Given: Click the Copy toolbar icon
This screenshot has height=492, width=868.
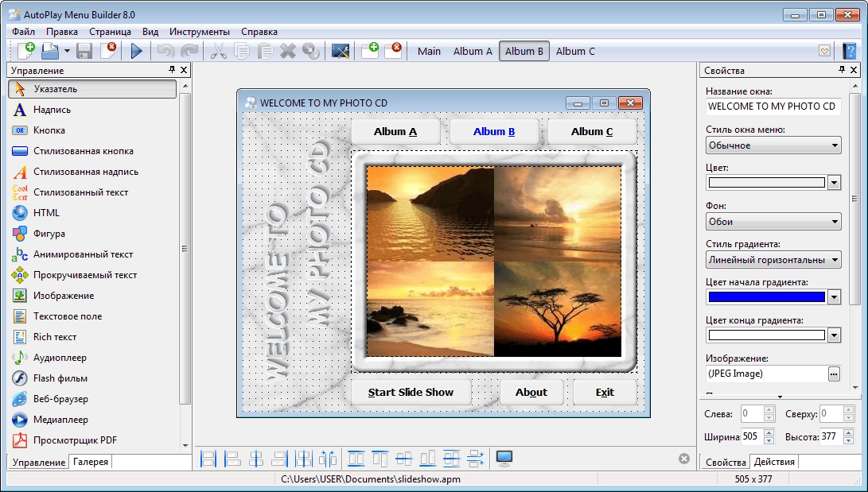Looking at the screenshot, I should (x=242, y=52).
